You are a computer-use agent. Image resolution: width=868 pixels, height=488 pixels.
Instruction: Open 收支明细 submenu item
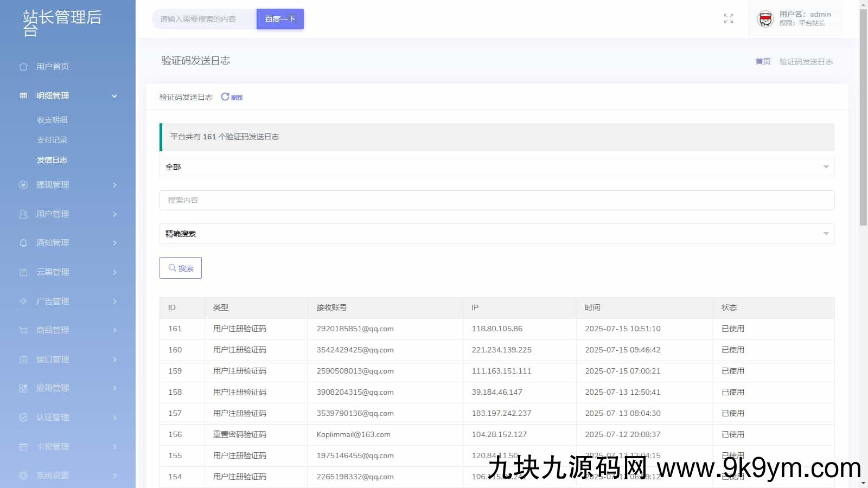tap(52, 120)
